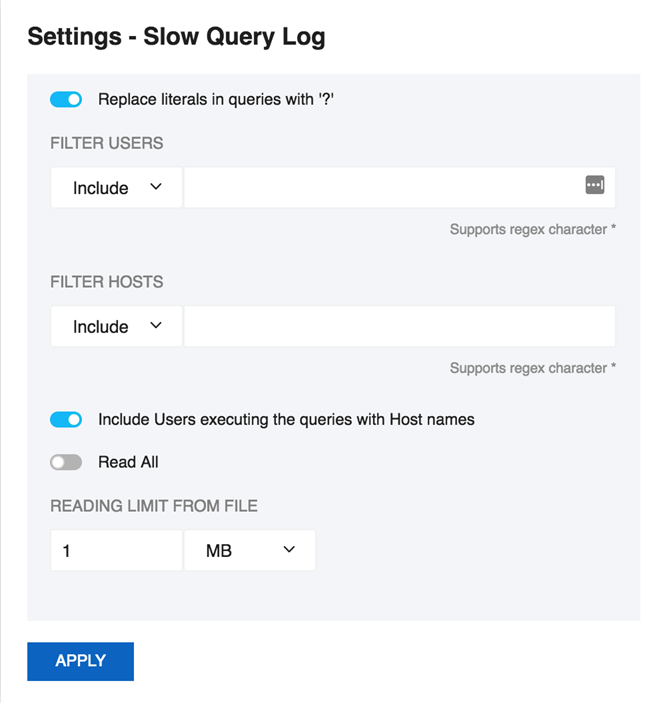The height and width of the screenshot is (703, 661).
Task: Focus the reading limit number field
Action: coord(116,550)
